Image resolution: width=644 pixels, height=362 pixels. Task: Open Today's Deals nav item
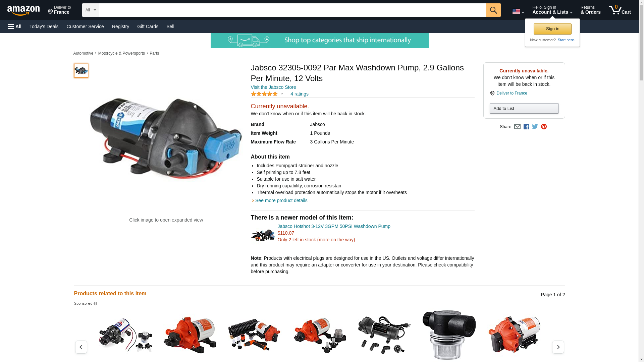pyautogui.click(x=44, y=26)
